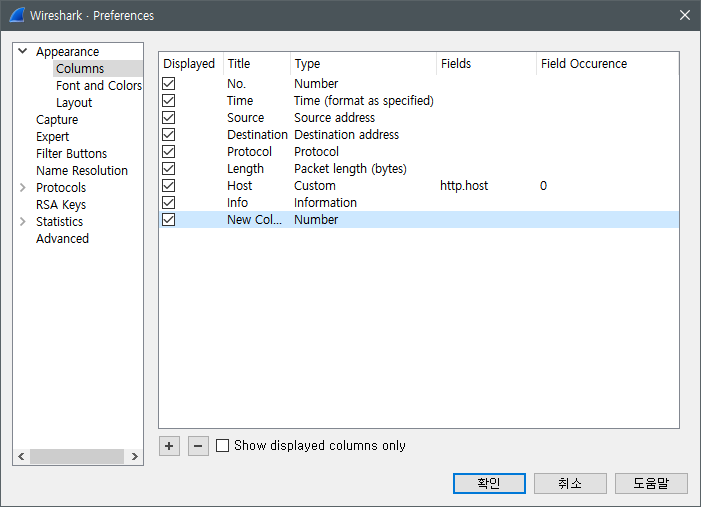Screen dimensions: 701x507
Task: Click the Type column header
Action: [363, 63]
